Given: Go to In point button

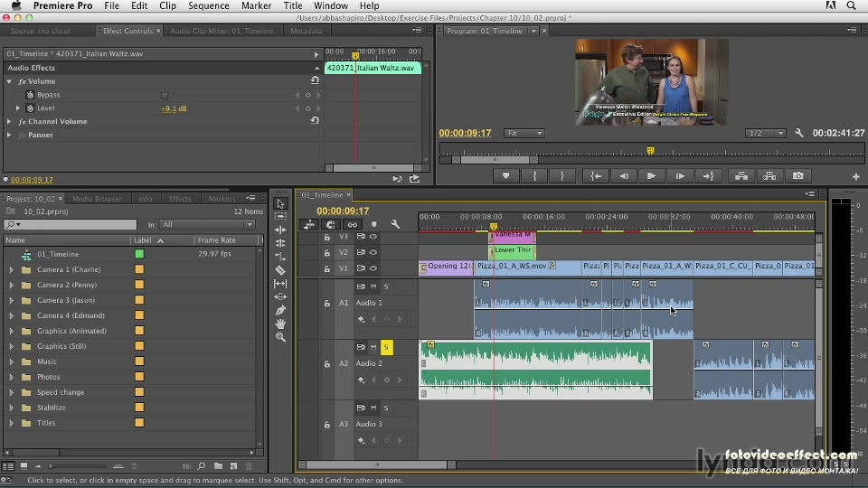Looking at the screenshot, I should coord(596,176).
